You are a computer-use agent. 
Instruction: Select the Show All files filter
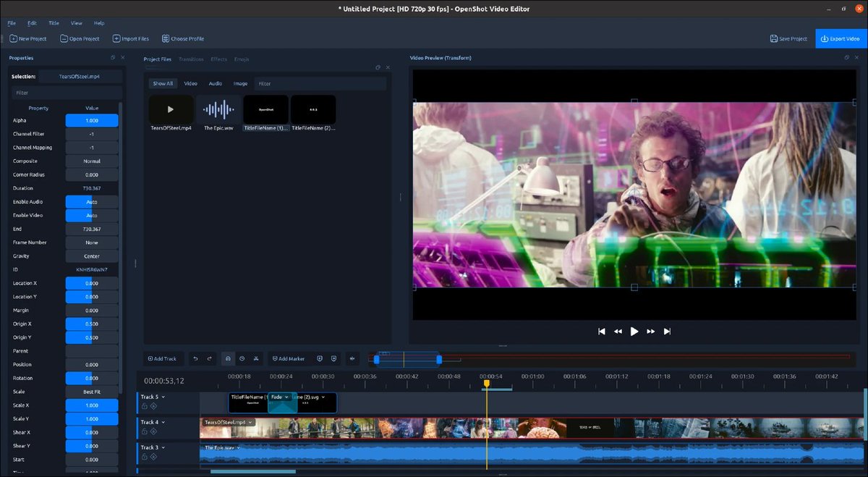pos(163,83)
